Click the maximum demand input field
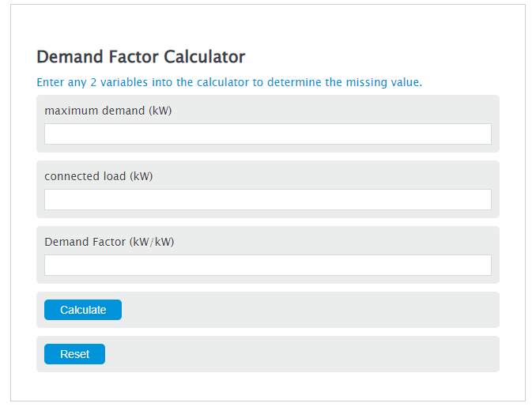 click(267, 134)
